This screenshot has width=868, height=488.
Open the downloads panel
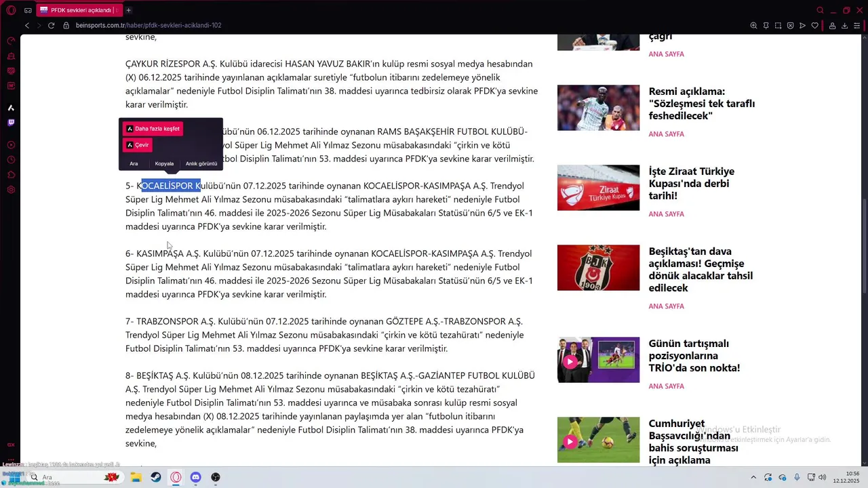844,25
